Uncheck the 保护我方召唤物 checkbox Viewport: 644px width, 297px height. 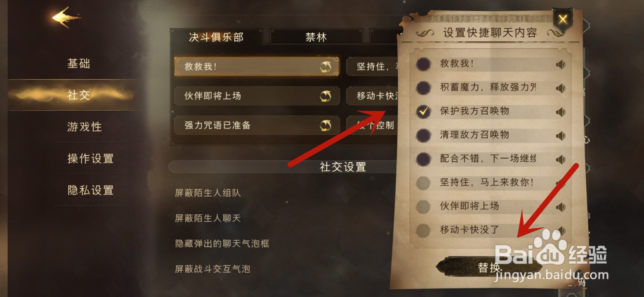point(423,111)
